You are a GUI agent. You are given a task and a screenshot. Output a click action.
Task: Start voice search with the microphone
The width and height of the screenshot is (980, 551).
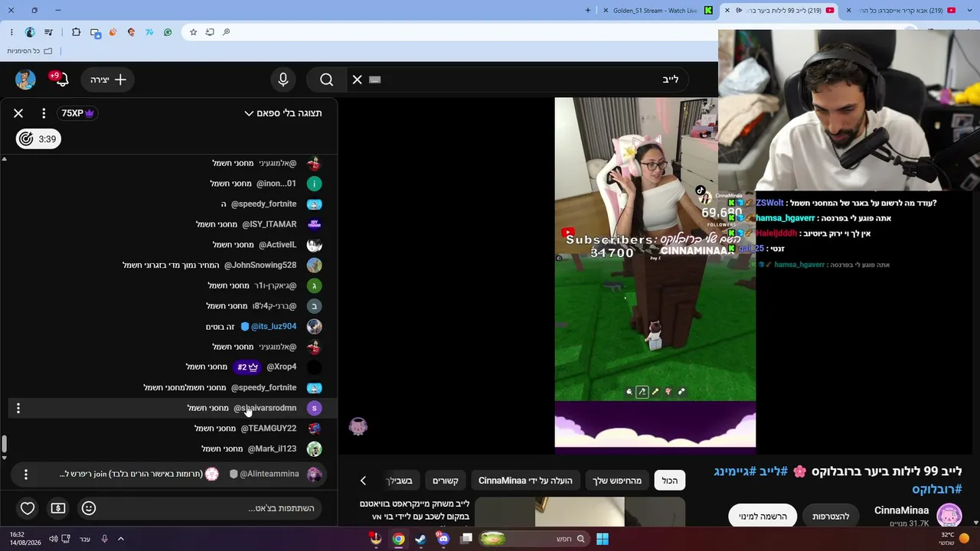(283, 80)
